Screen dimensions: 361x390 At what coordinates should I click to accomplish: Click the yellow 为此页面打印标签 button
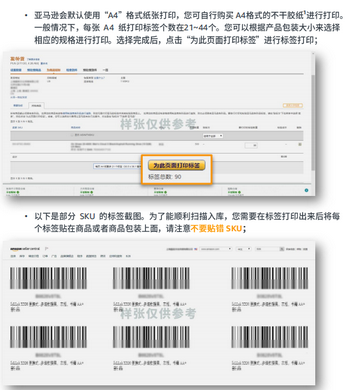click(x=177, y=165)
